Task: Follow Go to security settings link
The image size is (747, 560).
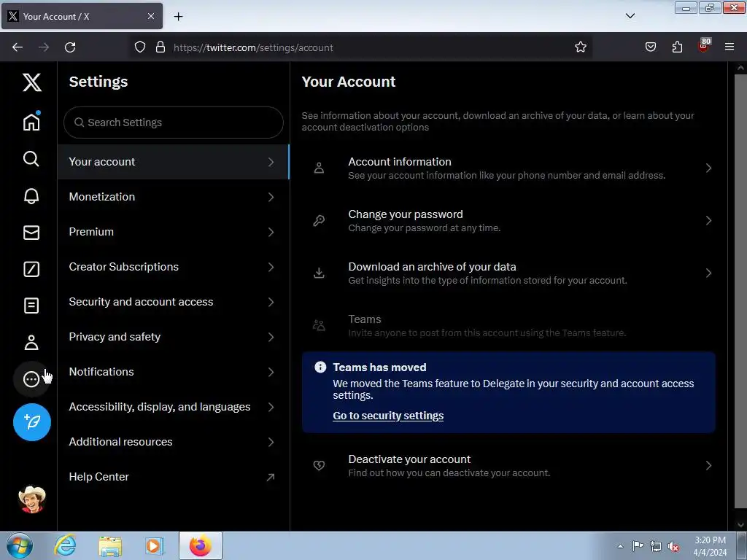Action: pos(388,416)
